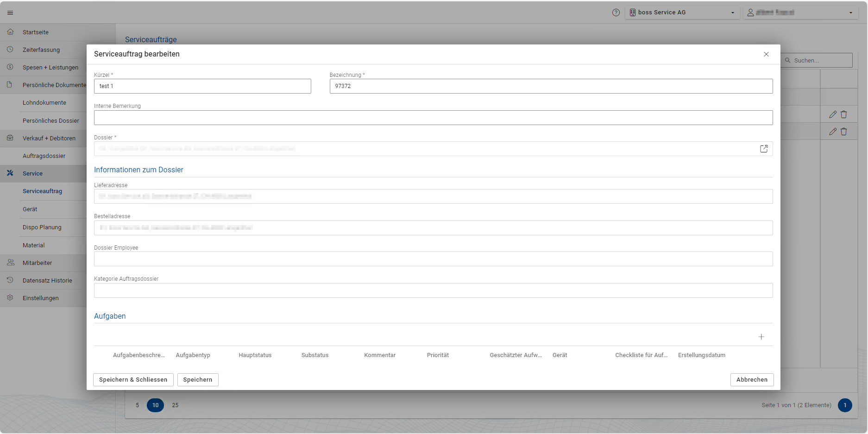
Task: Open the hamburger menu icon
Action: tap(10, 13)
